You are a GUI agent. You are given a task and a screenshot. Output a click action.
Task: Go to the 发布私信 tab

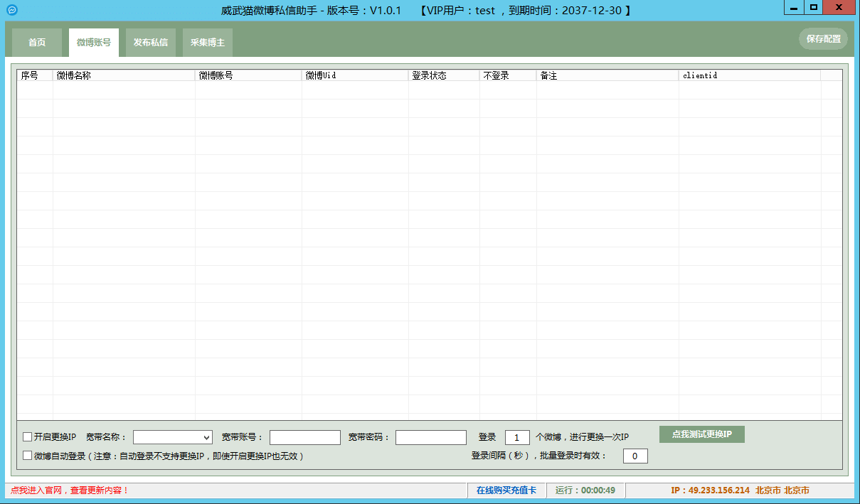(151, 43)
